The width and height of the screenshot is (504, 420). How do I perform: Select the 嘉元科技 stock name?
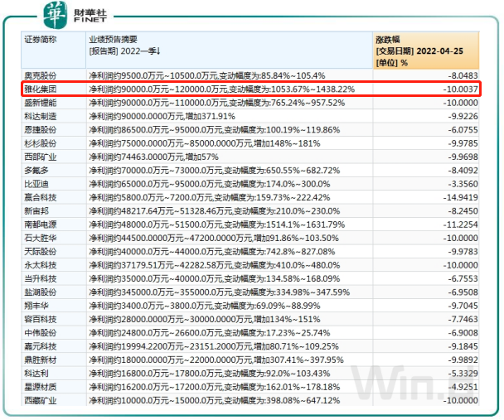click(x=41, y=346)
